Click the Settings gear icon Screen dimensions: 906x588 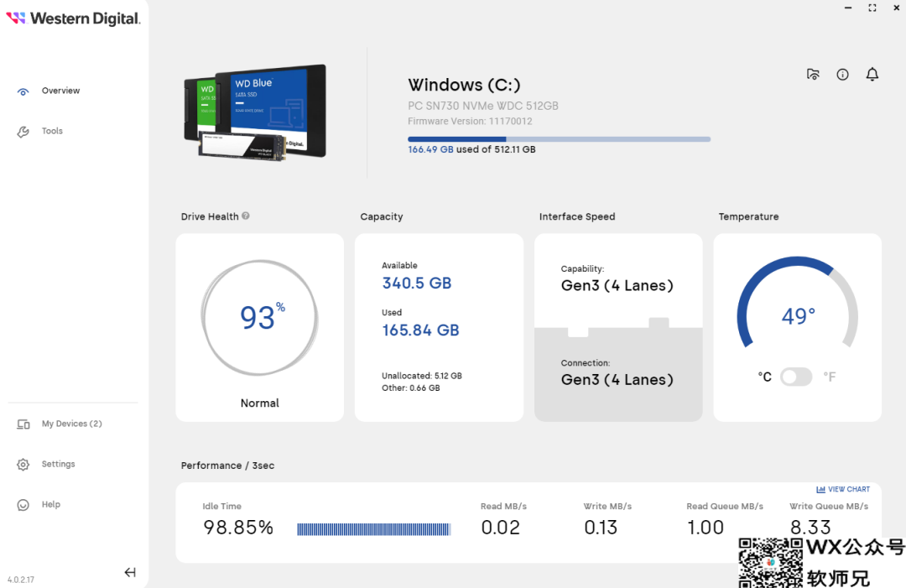23,465
